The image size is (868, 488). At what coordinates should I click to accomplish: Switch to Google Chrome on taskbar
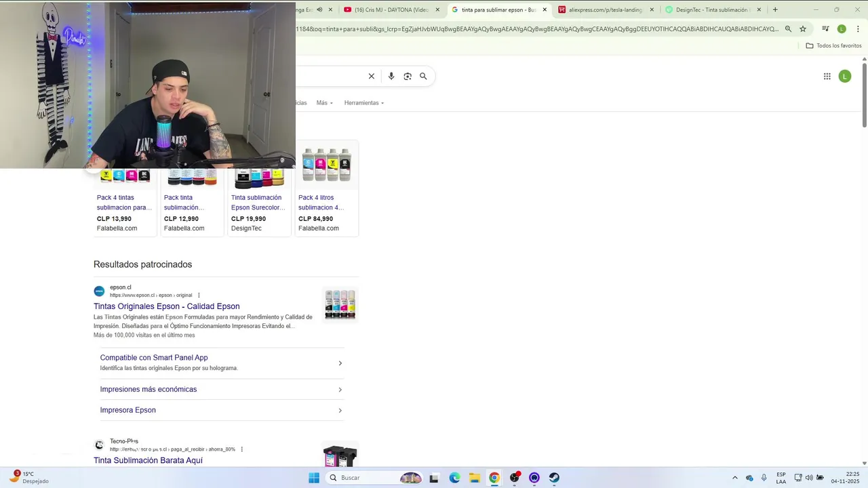494,478
